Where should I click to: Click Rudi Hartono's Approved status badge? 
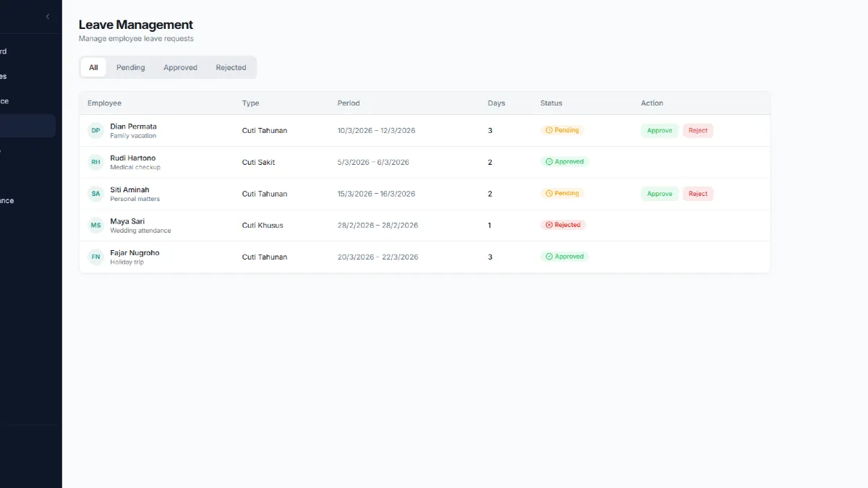point(564,162)
